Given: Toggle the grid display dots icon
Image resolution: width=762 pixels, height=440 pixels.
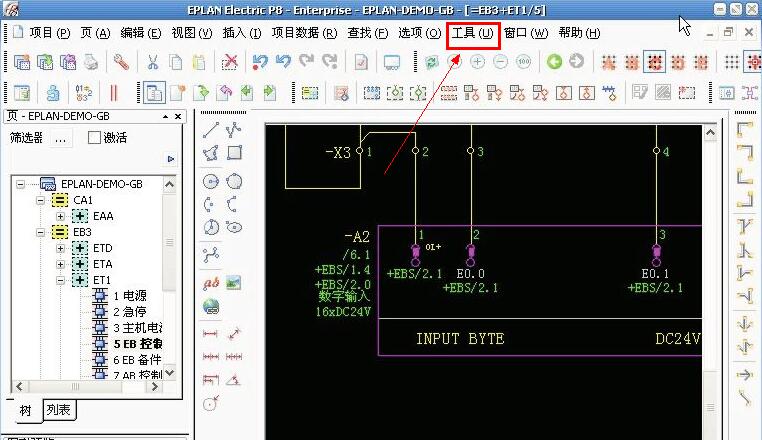Looking at the screenshot, I should point(731,62).
